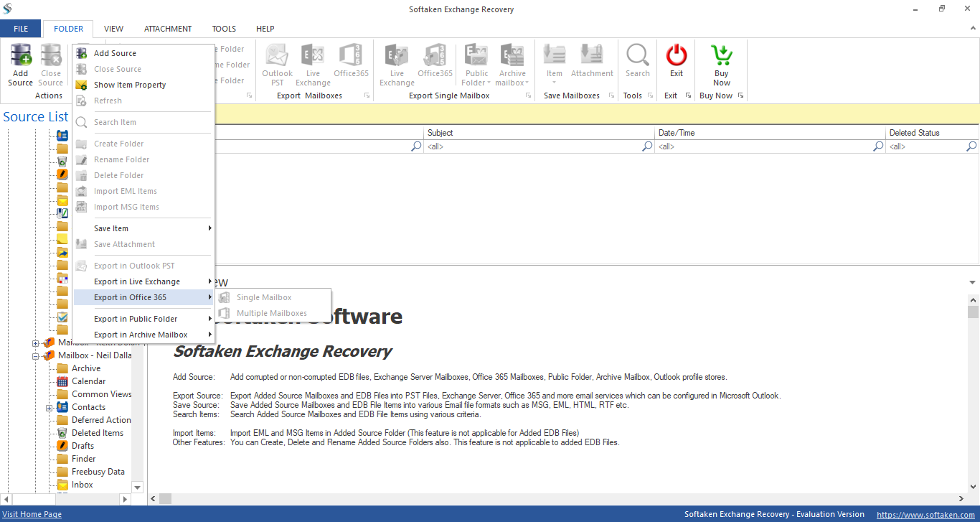Screen dimensions: 980x522
Task: Open the Buy Now group dialog launcher
Action: point(740,95)
